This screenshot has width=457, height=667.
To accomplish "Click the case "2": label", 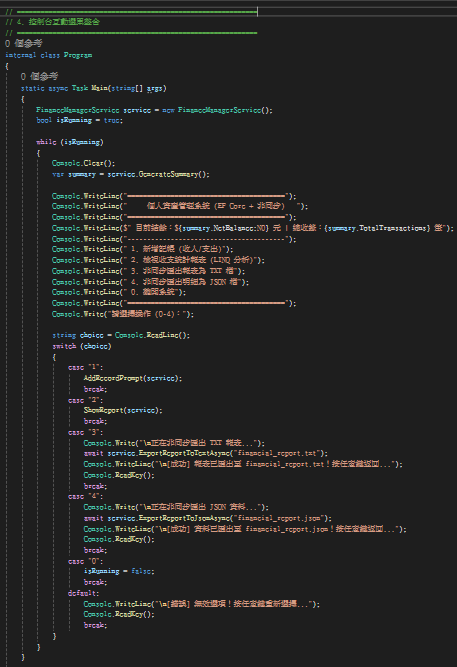I will click(85, 400).
